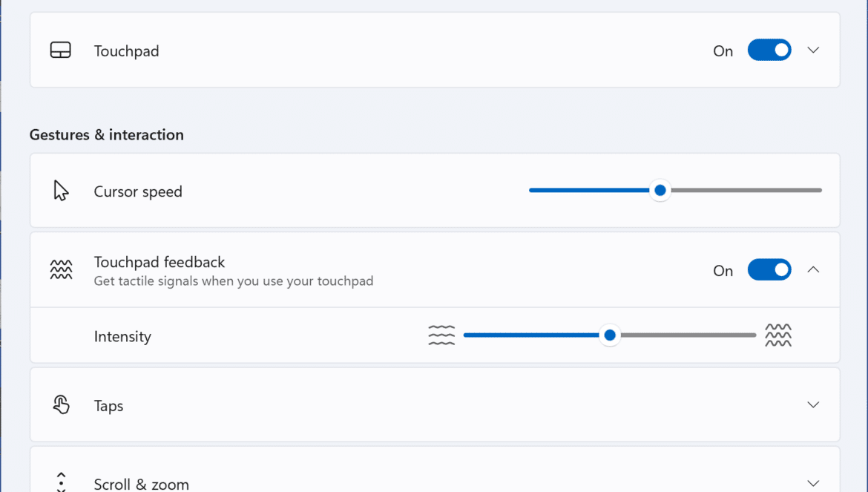Click the Touchpad feedback label text
Image resolution: width=868 pixels, height=492 pixels.
[160, 262]
